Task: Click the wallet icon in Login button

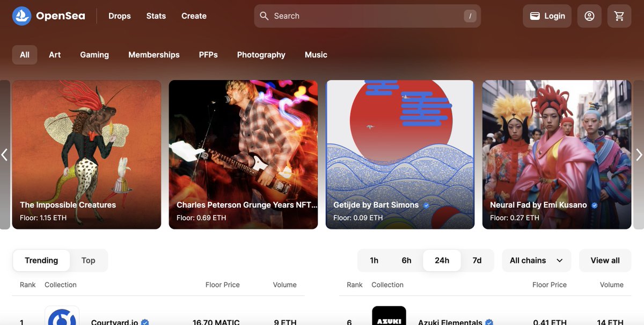Action: click(535, 16)
